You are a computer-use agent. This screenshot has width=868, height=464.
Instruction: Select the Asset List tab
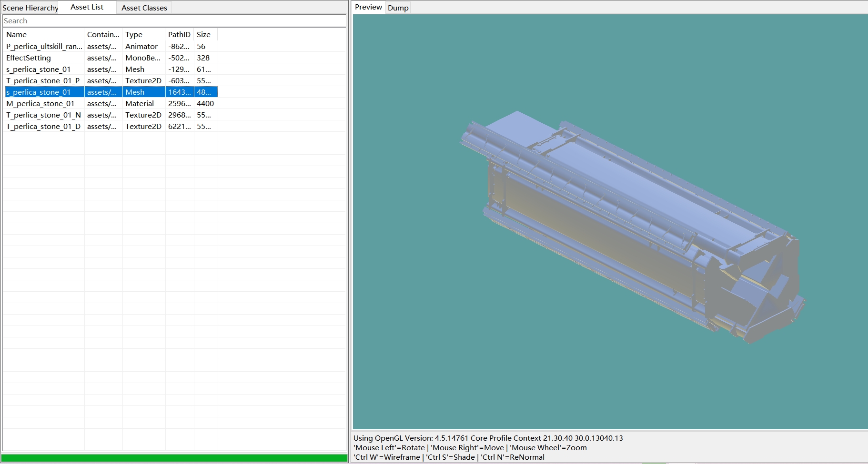(87, 7)
